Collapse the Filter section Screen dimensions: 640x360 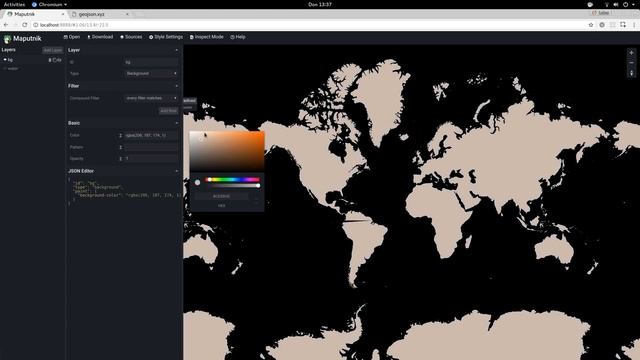(x=176, y=86)
